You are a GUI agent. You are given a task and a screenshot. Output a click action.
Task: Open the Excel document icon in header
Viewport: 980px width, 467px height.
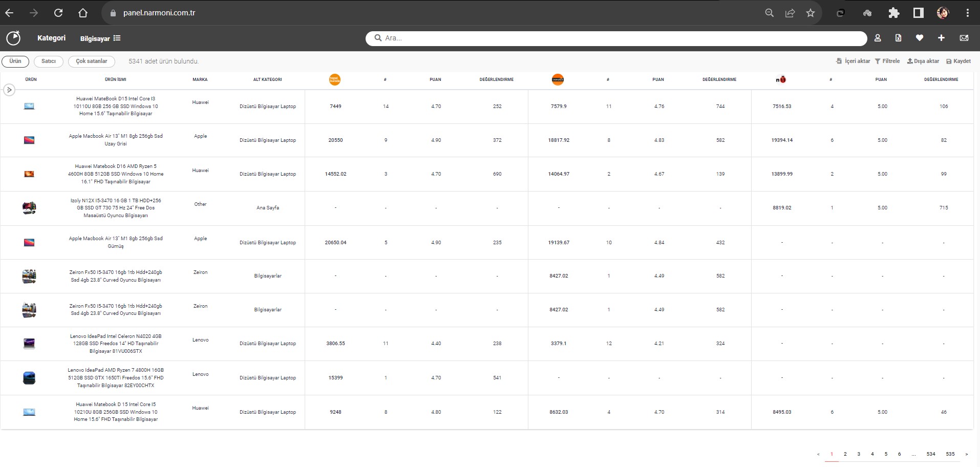(x=898, y=38)
